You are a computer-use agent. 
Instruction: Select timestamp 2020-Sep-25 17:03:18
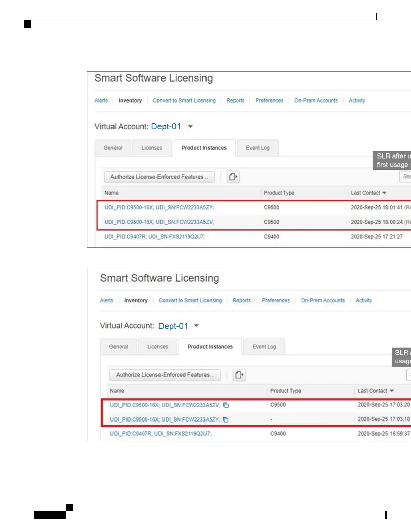pos(384,419)
